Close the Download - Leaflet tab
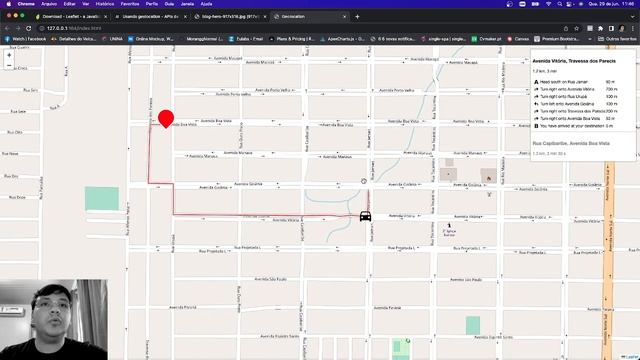 105,16
